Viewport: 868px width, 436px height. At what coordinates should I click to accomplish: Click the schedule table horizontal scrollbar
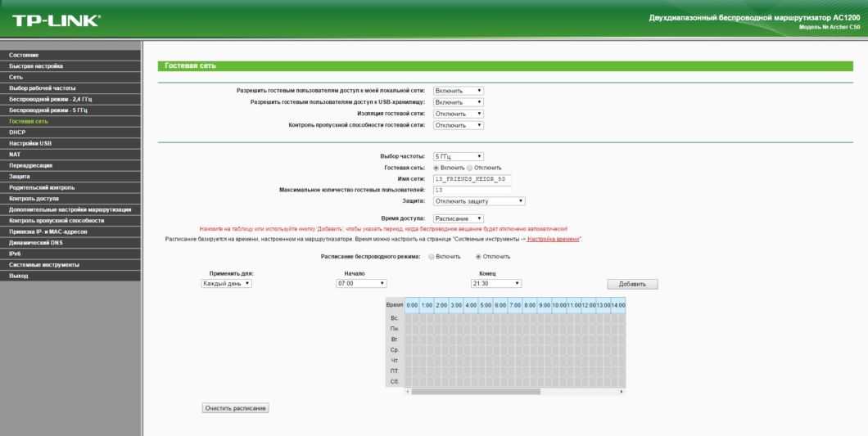coord(475,392)
